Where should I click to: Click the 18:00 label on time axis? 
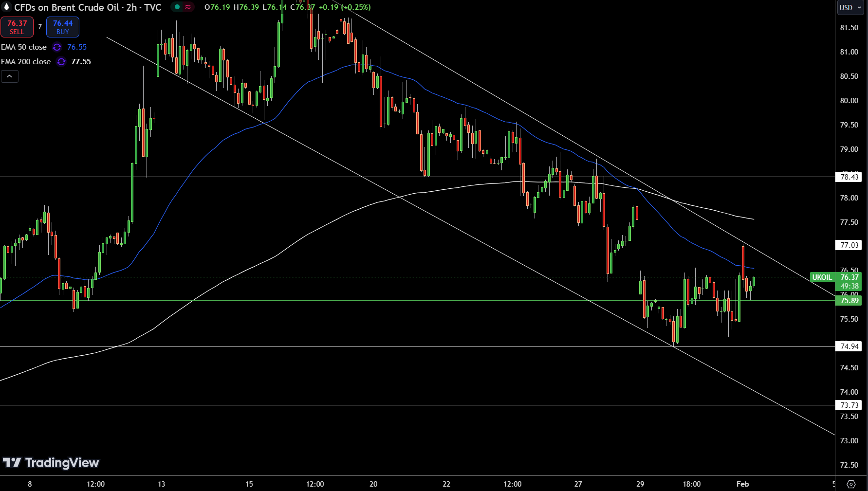692,484
